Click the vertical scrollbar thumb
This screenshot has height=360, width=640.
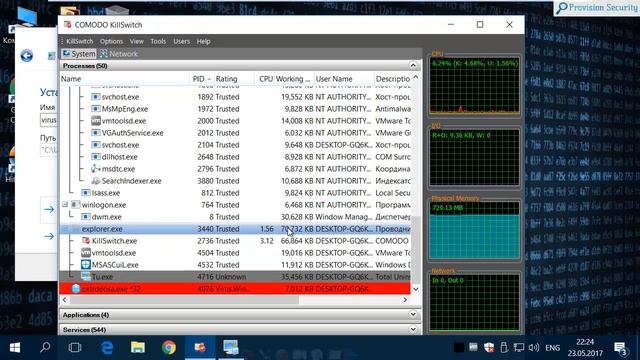tap(416, 250)
